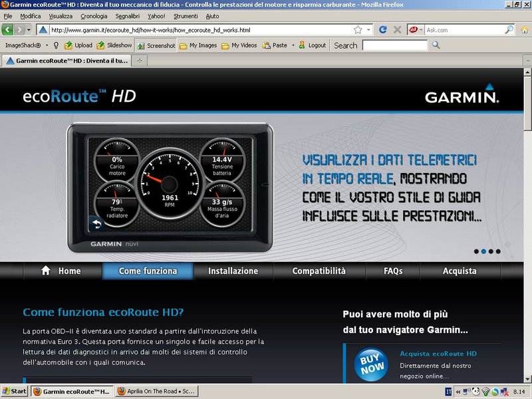532x399 pixels.
Task: Select the fourth banner slide dot
Action: (498, 251)
